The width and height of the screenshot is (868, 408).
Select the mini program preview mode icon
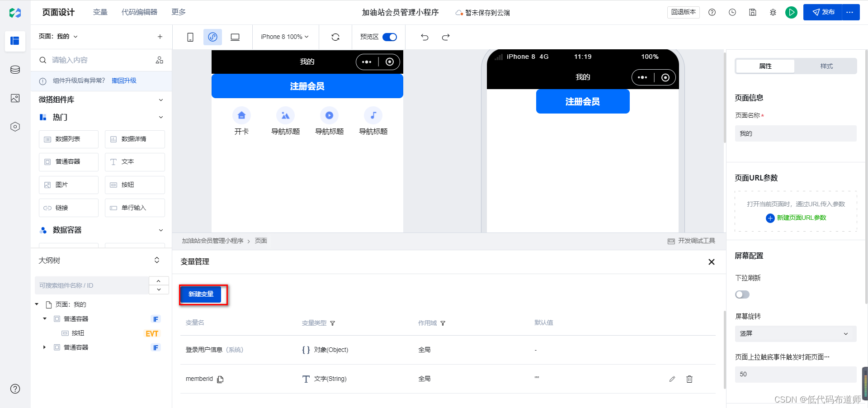coord(212,37)
